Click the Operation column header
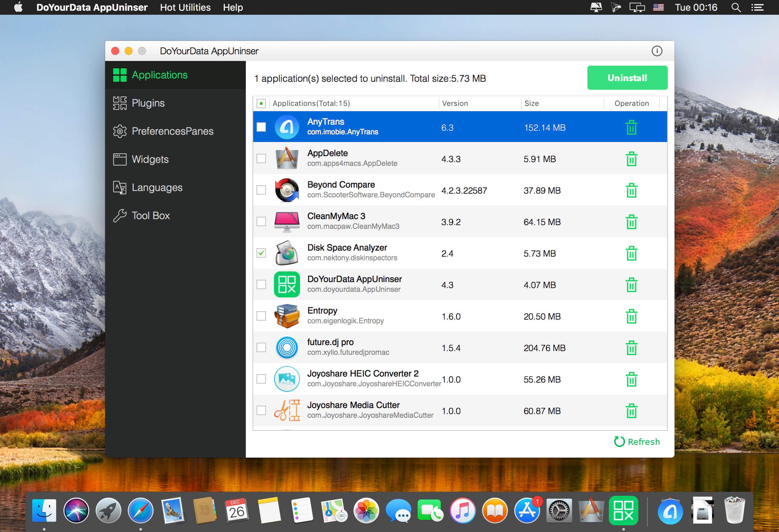This screenshot has height=532, width=779. coord(632,103)
